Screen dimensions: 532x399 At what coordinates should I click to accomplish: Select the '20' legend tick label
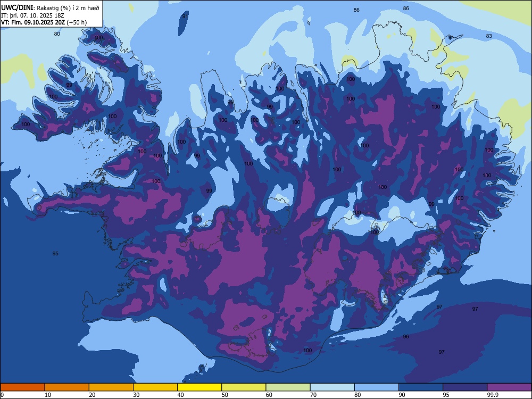pyautogui.click(x=92, y=395)
